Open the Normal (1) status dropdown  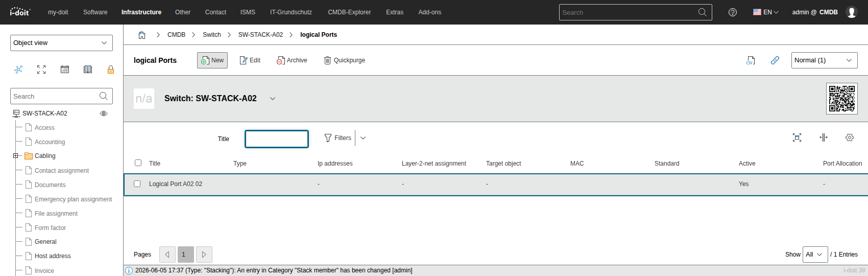[x=825, y=60]
